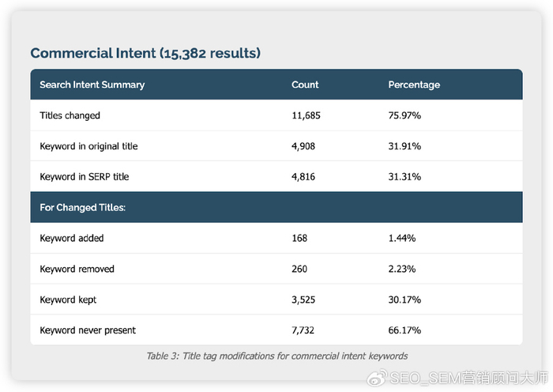
Task: Click the Table 3 caption text
Action: pyautogui.click(x=276, y=356)
